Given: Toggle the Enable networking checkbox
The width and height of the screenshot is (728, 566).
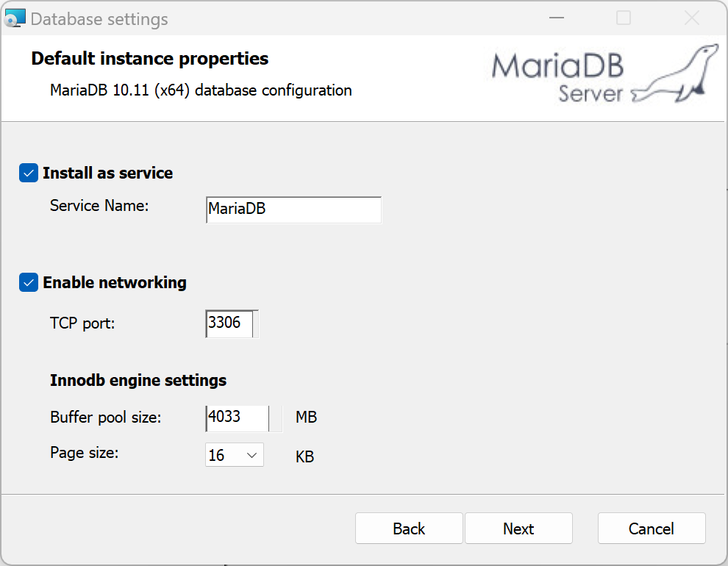Looking at the screenshot, I should [x=29, y=282].
